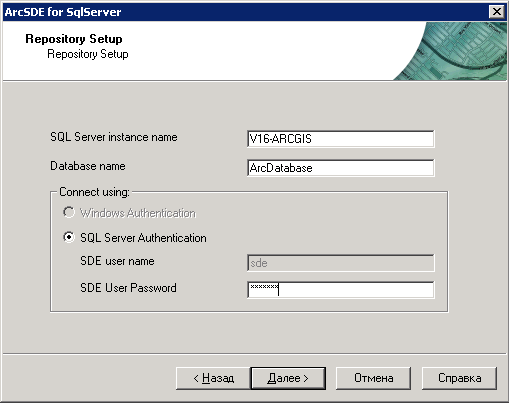Click the SQL Server instance name field
This screenshot has height=405, width=509.
341,139
